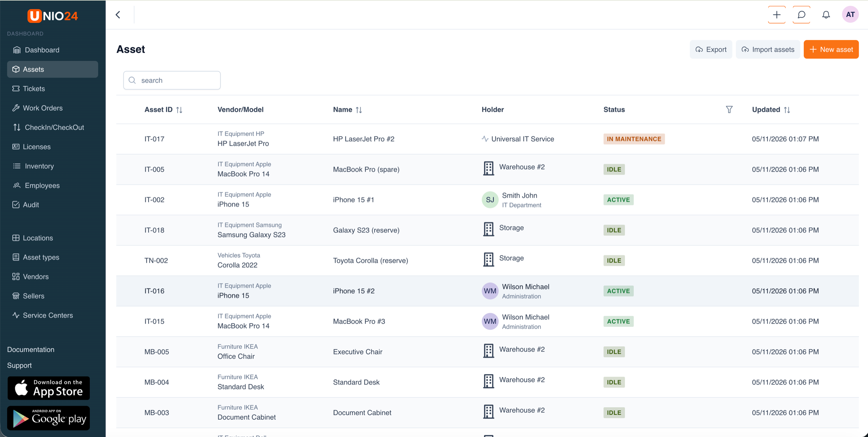868x437 pixels.
Task: Go to Locations in the sidebar
Action: click(52, 238)
